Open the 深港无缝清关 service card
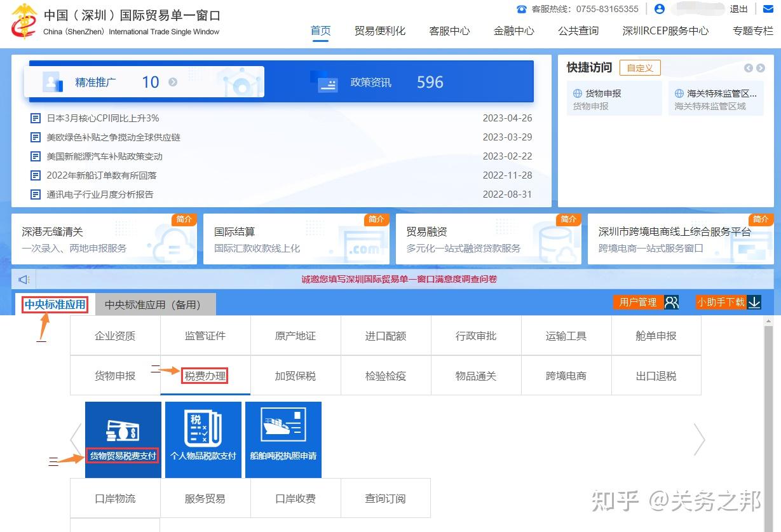Image resolution: width=781 pixels, height=532 pixels. click(104, 239)
